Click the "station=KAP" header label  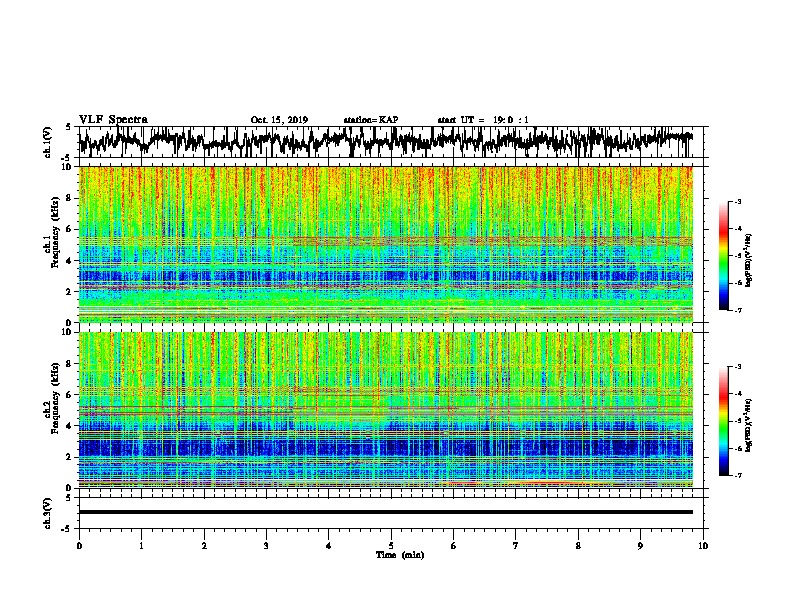[371, 120]
